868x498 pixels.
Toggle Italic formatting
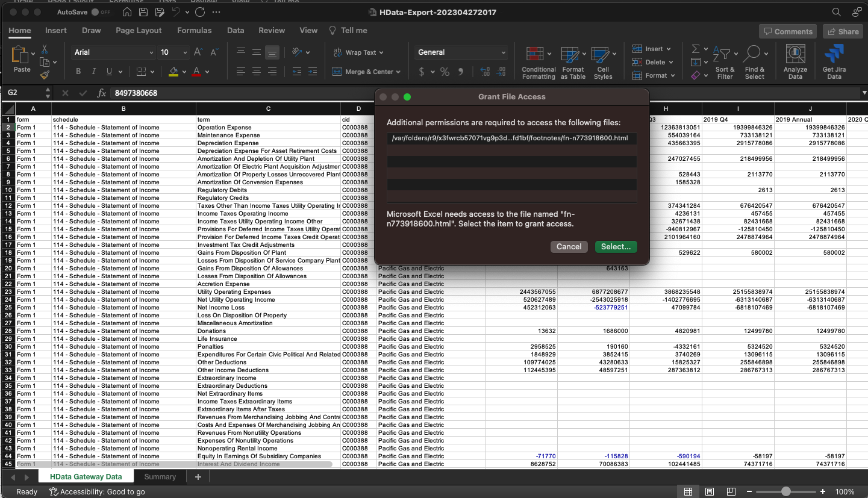point(94,72)
